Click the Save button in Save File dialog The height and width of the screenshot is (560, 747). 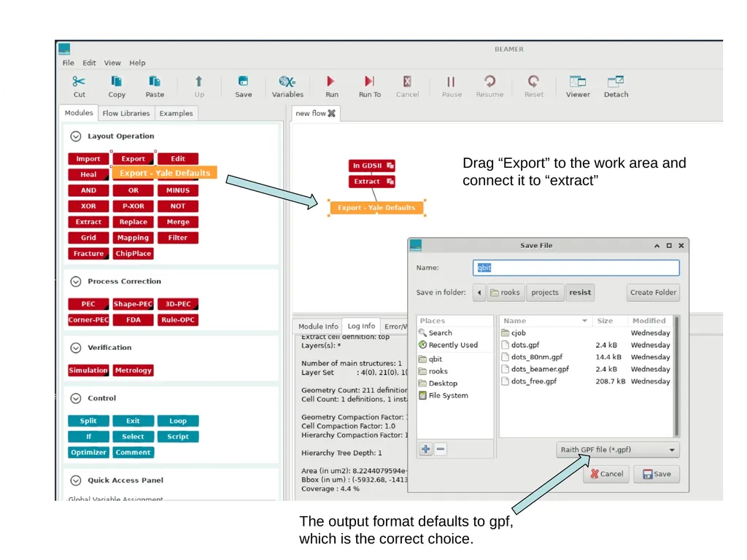(657, 474)
